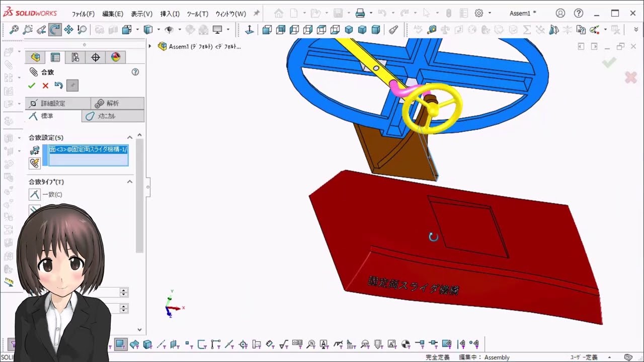Select the Zoom to Fit tool
This screenshot has width=644, height=362.
14,30
